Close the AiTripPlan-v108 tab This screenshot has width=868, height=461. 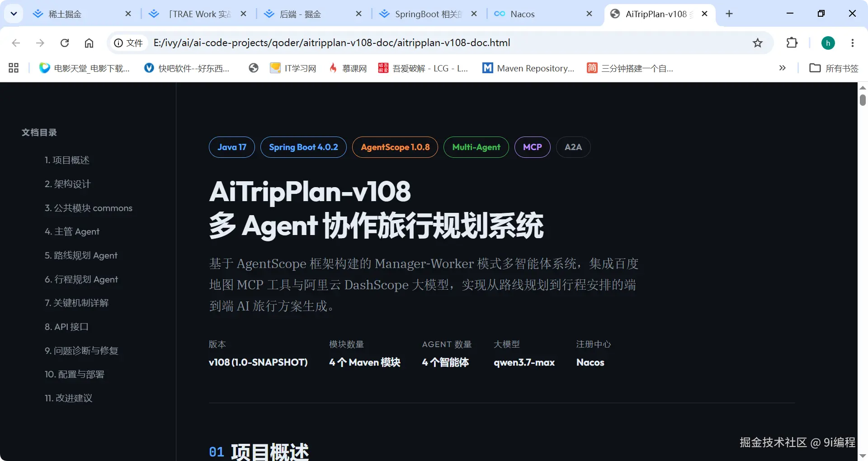point(704,14)
